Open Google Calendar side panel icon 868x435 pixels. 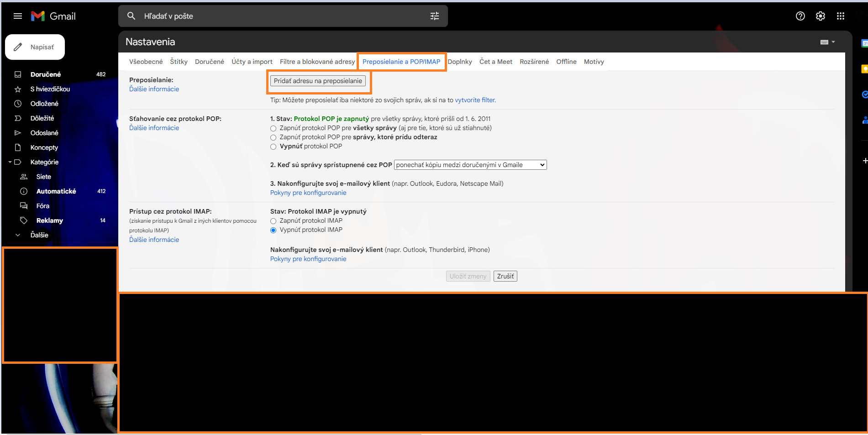[x=864, y=43]
